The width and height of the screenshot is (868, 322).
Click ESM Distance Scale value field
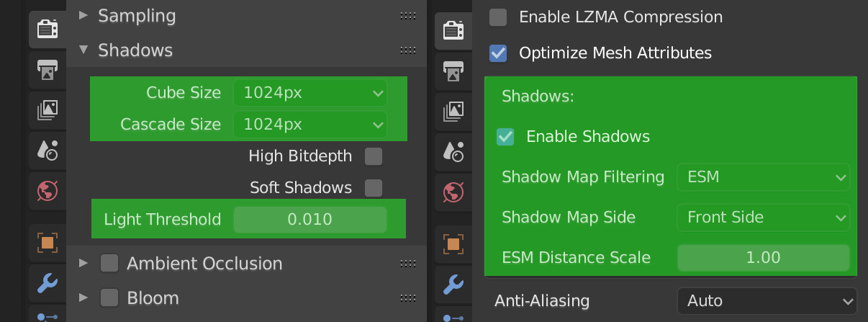(764, 258)
